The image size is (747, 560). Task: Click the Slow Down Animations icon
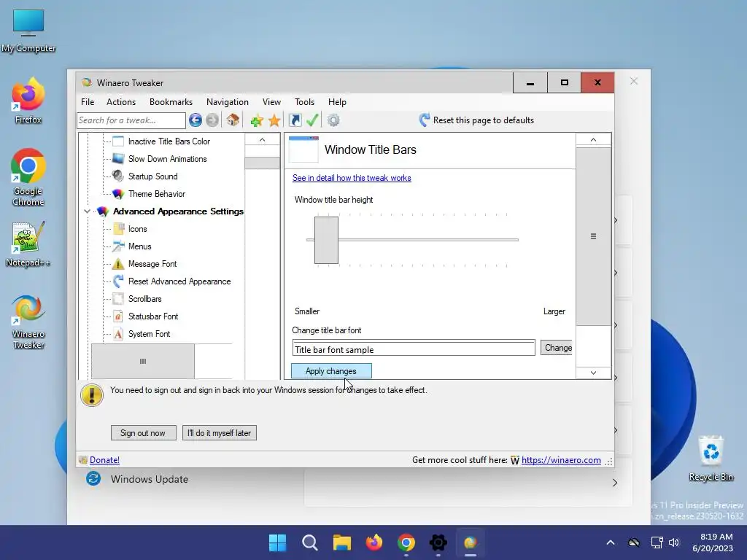coord(118,158)
